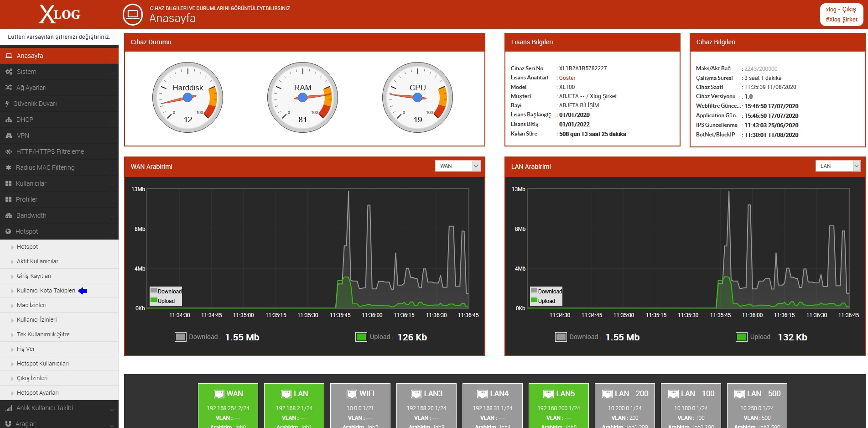Click the XLOG logo
Image resolution: width=868 pixels, height=428 pixels.
click(59, 14)
